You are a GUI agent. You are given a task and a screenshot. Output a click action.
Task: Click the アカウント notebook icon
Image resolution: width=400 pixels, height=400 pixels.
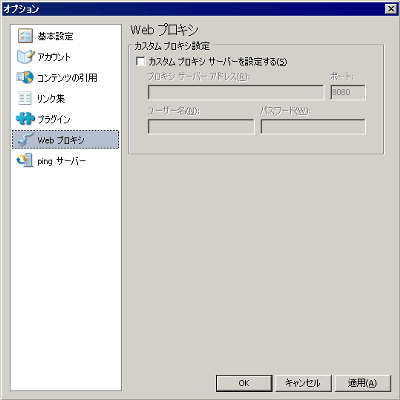[x=25, y=57]
